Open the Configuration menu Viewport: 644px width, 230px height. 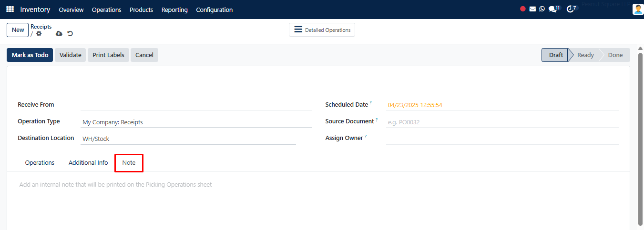215,10
